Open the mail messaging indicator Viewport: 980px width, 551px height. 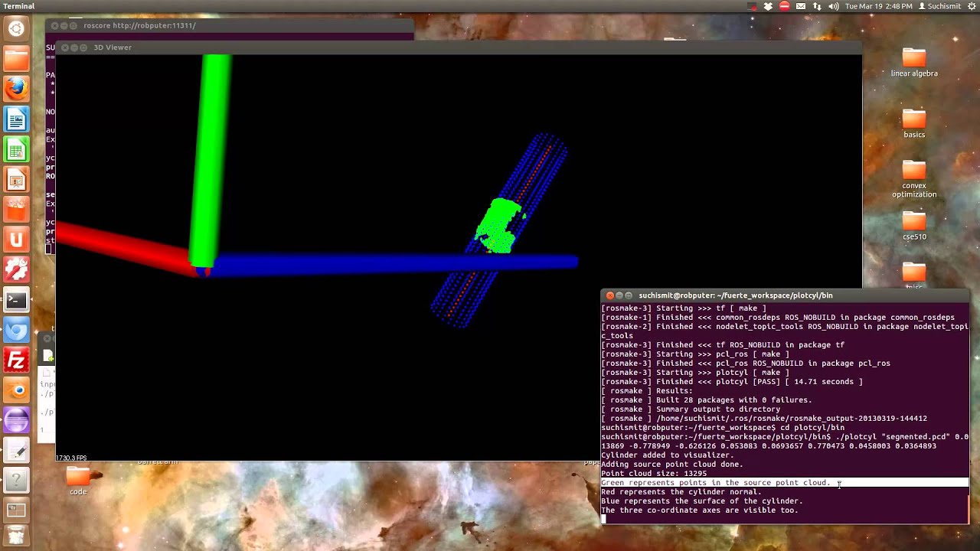pyautogui.click(x=801, y=6)
